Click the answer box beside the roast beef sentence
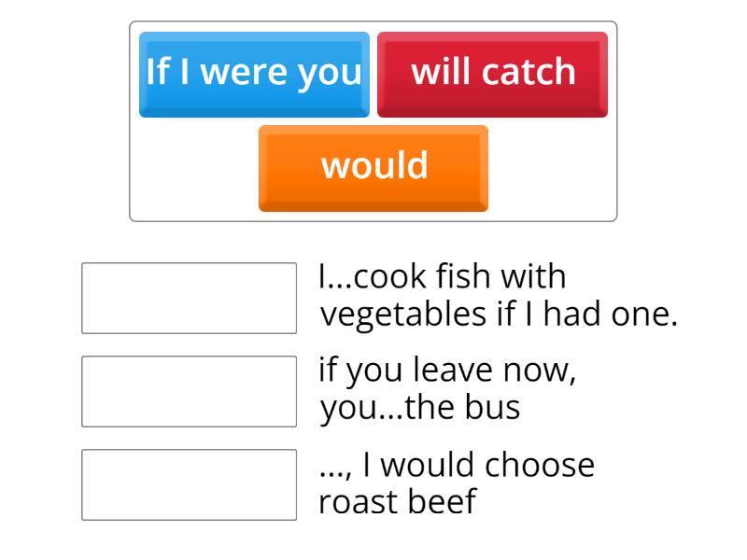 (x=189, y=481)
